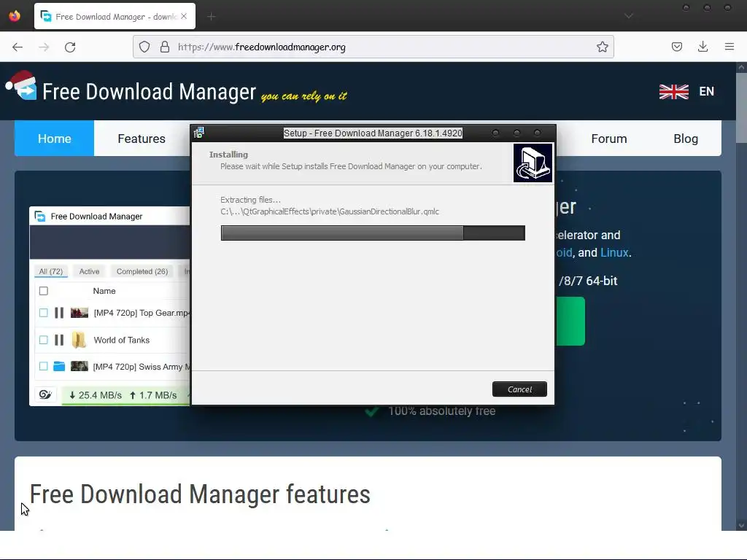Click the setup computer icon in dialog header
The height and width of the screenshot is (560, 747).
click(533, 163)
